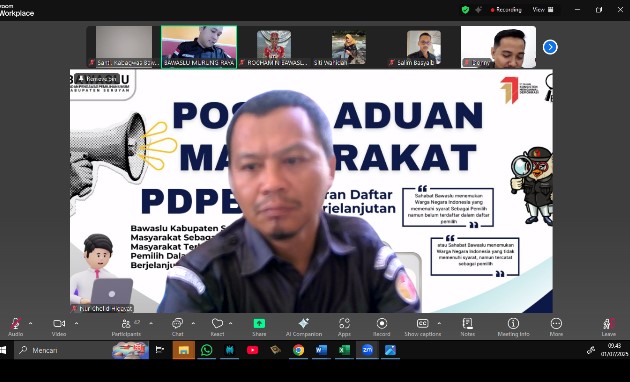Select Siti Wahidah participant thumbnail
Viewport: 630px width, 382px height.
tap(348, 47)
